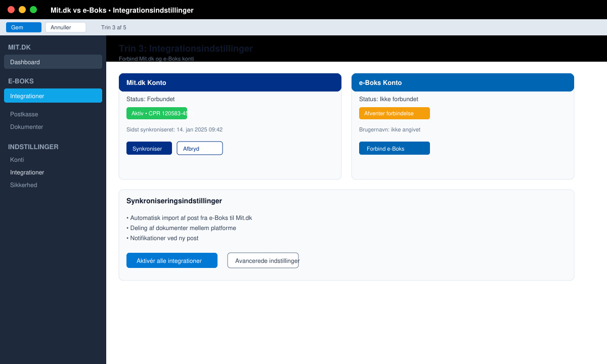Image resolution: width=607 pixels, height=364 pixels.
Task: Click the Mit.dk Konto card header
Action: 230,82
